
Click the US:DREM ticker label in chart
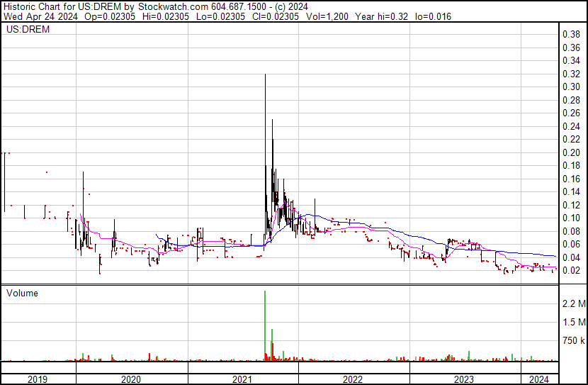[23, 31]
